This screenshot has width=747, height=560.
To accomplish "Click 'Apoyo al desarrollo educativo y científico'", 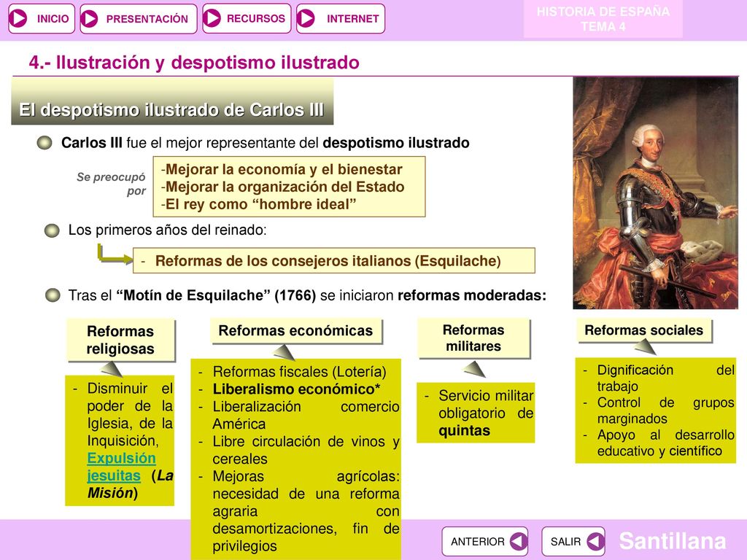I will [x=665, y=443].
